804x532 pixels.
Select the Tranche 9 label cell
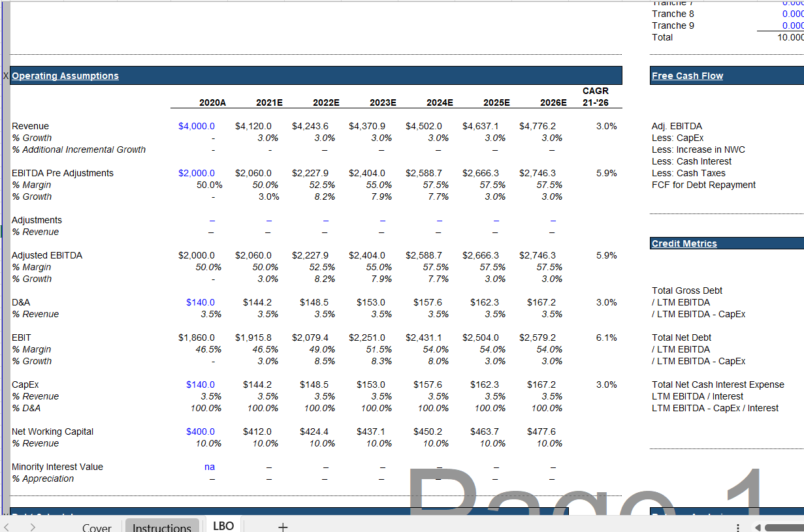coord(673,25)
